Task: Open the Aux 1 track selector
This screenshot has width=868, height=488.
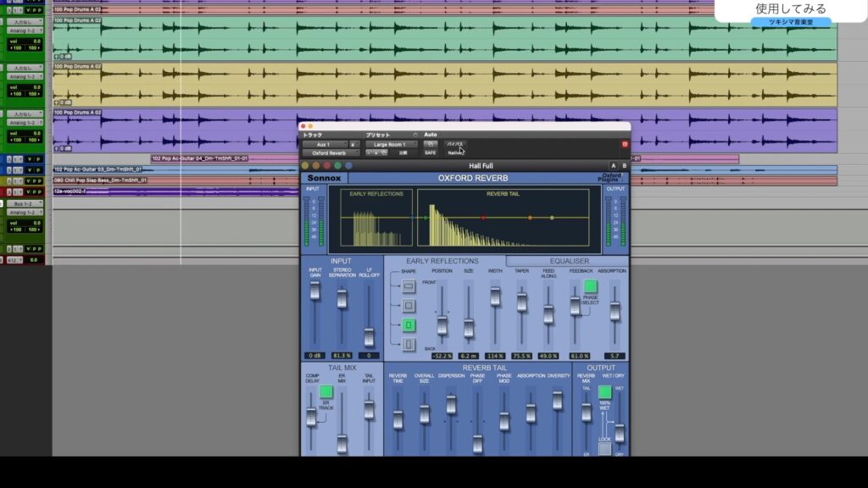Action: pyautogui.click(x=325, y=144)
